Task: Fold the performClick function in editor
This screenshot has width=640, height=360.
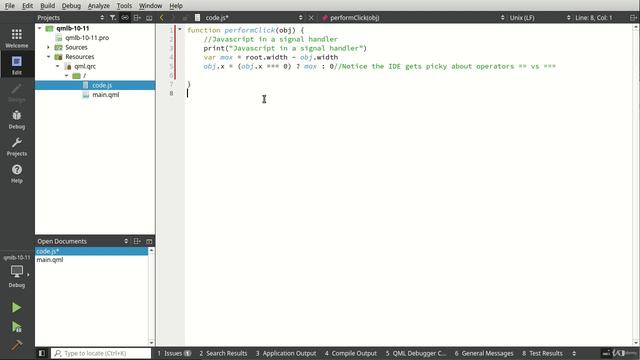Action: click(180, 30)
